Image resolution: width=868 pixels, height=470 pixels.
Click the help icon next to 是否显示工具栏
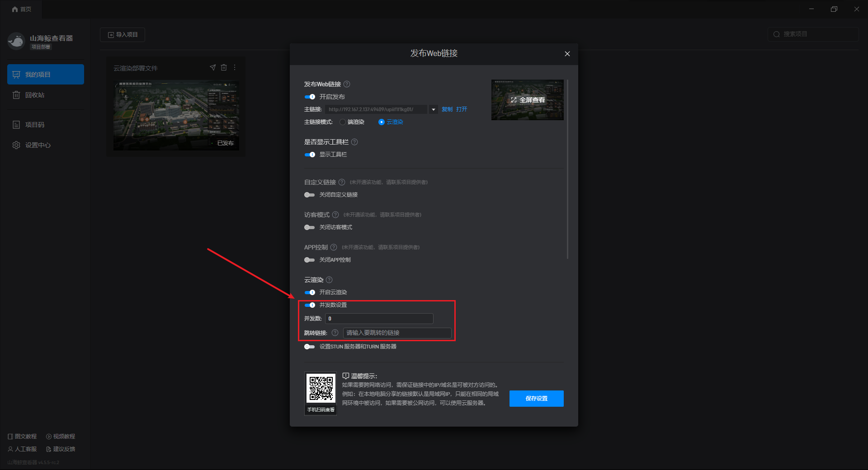coord(354,142)
